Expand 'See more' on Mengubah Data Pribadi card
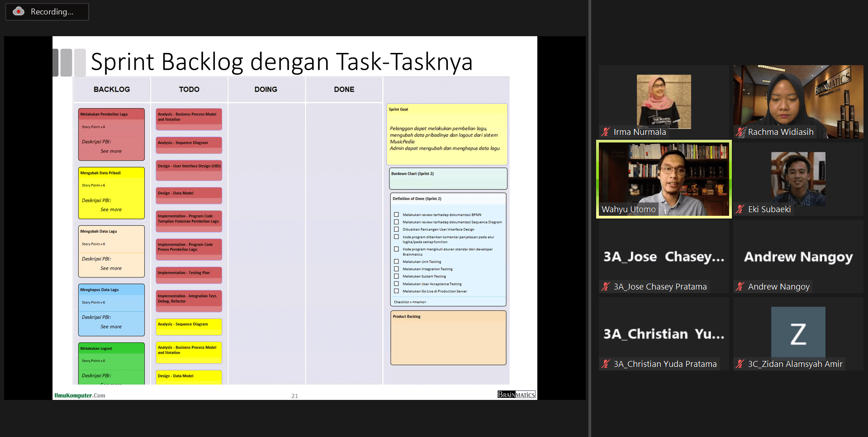The width and height of the screenshot is (868, 437). (x=111, y=209)
